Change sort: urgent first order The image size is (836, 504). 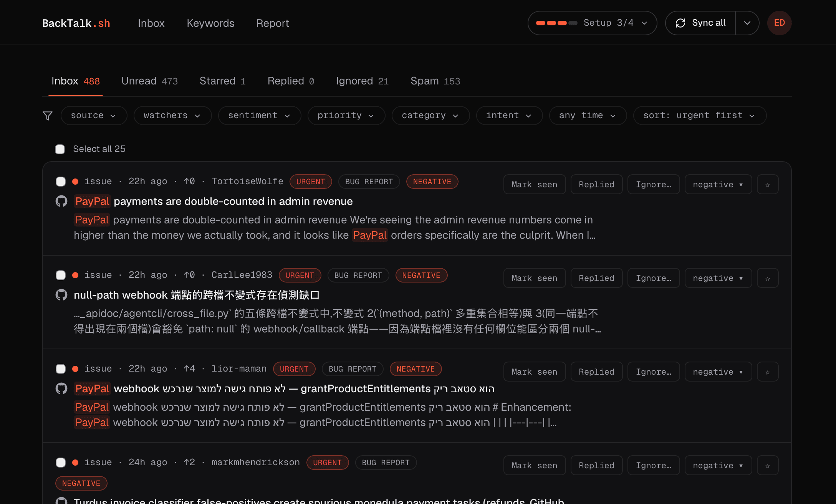coord(700,116)
